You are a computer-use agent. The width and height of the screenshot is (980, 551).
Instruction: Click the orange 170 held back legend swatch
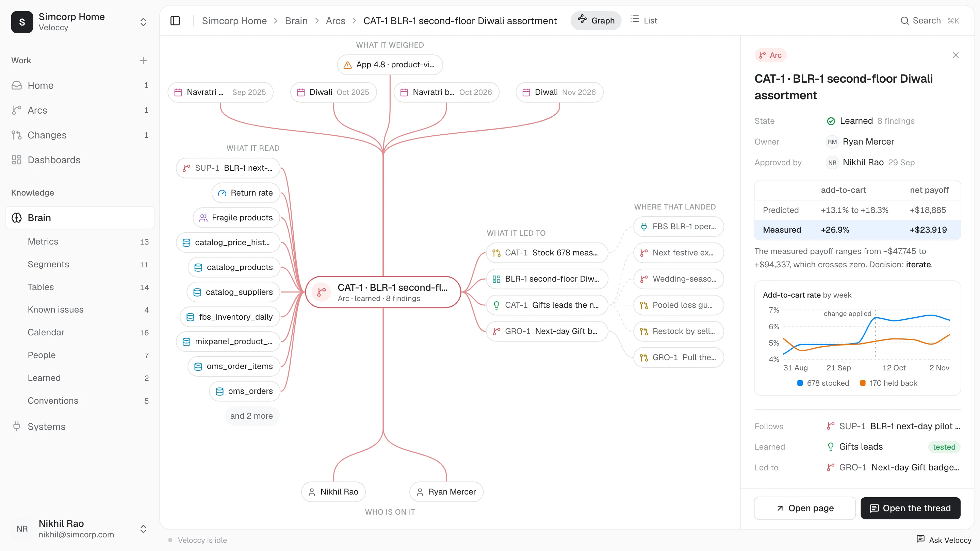pyautogui.click(x=863, y=383)
